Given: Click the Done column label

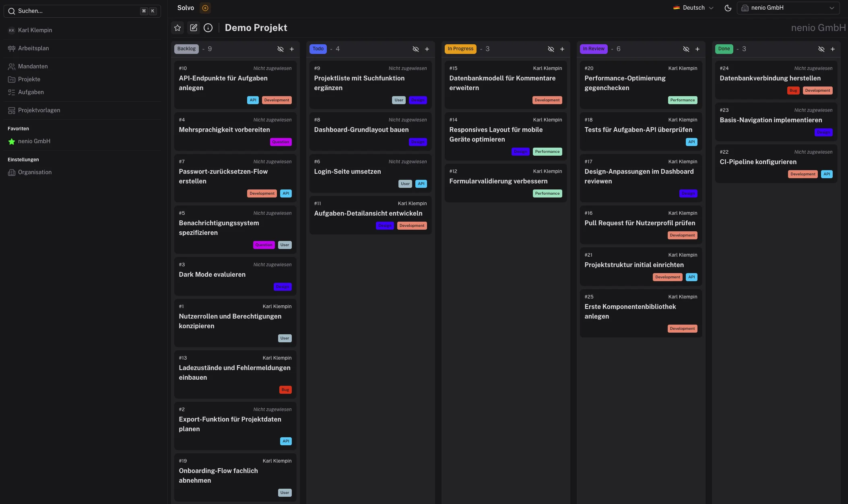Looking at the screenshot, I should [x=724, y=49].
